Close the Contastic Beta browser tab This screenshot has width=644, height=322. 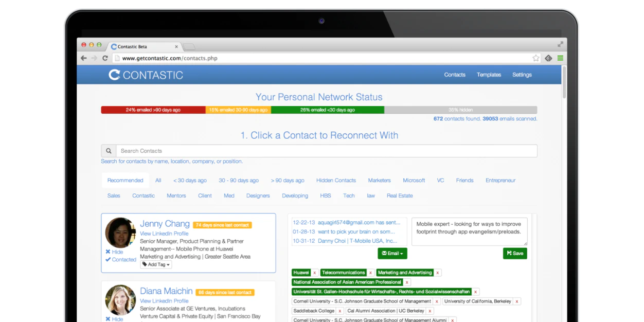[x=176, y=46]
